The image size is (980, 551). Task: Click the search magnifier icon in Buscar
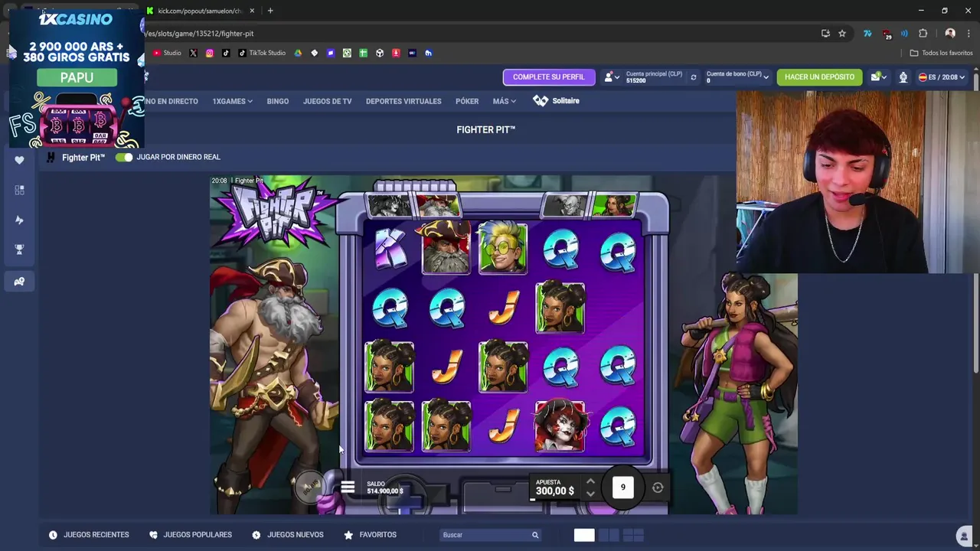tap(535, 535)
